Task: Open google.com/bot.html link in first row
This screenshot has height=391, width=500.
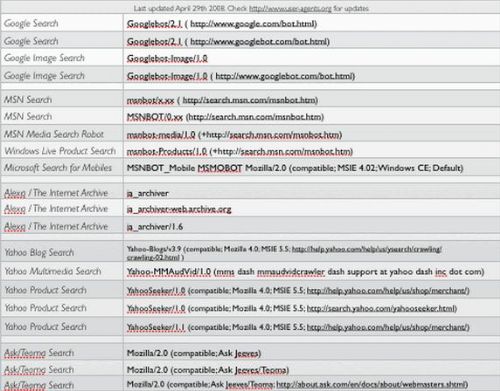Action: pos(253,24)
